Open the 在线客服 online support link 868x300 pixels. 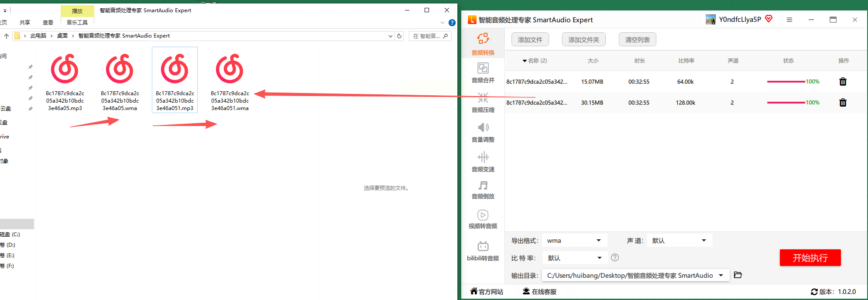tap(539, 291)
